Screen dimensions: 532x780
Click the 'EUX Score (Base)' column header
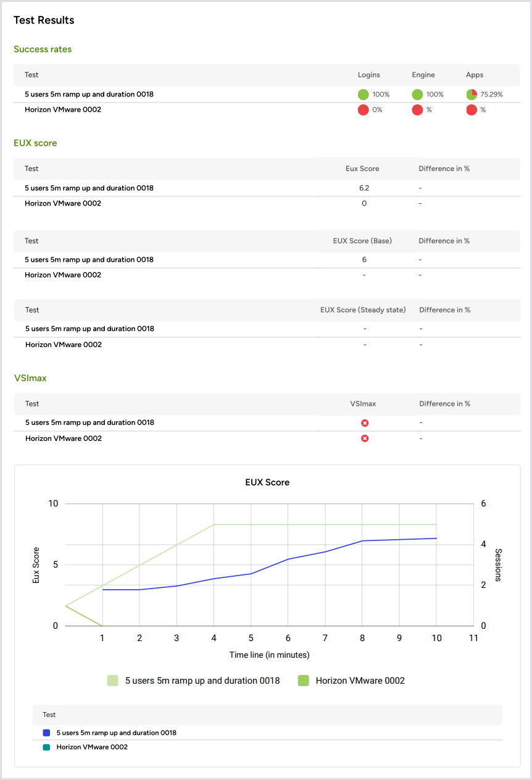364,241
